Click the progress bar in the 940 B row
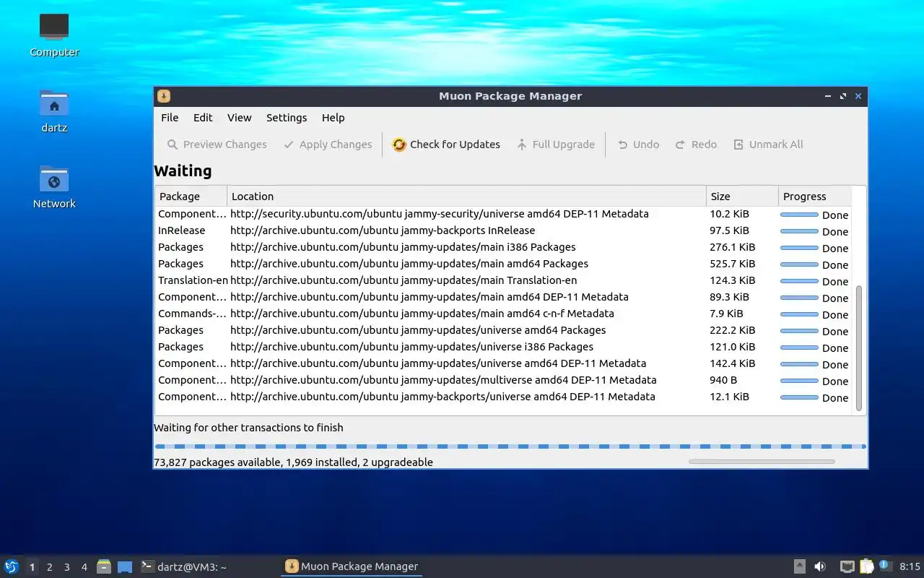This screenshot has width=924, height=578. click(799, 381)
